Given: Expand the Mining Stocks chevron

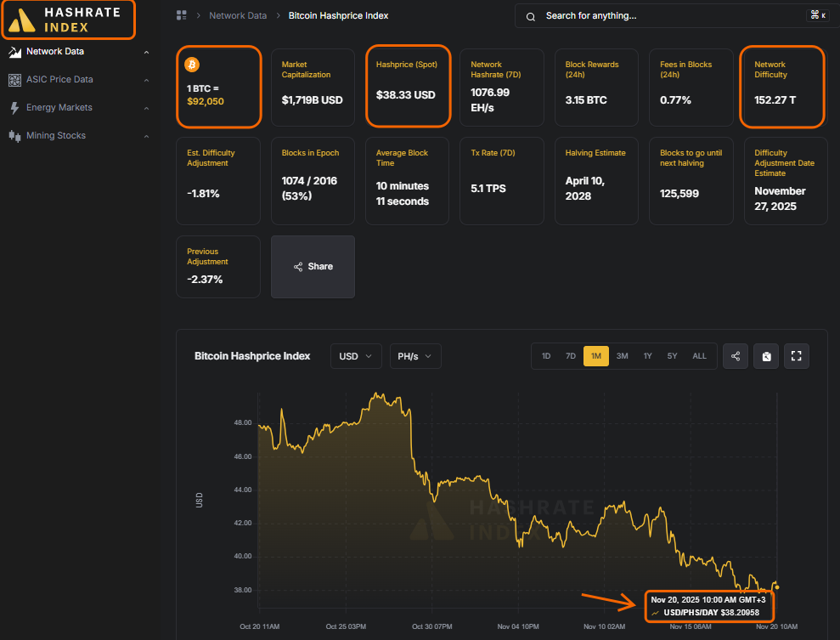Looking at the screenshot, I should click(146, 136).
